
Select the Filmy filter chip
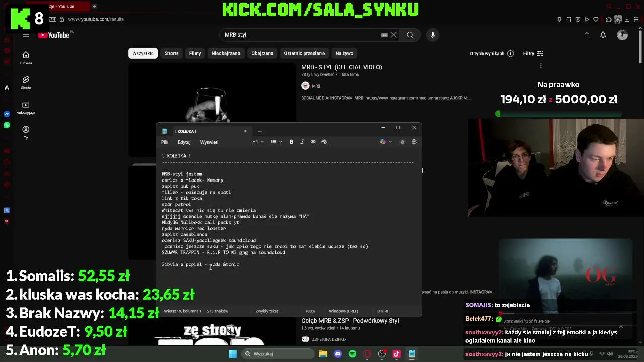point(195,53)
